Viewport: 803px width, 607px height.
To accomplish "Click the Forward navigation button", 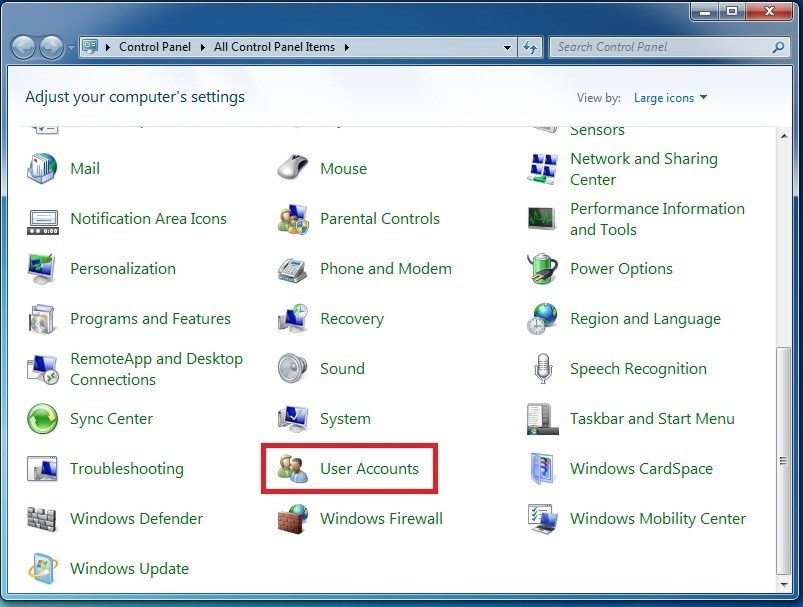I will pos(52,48).
